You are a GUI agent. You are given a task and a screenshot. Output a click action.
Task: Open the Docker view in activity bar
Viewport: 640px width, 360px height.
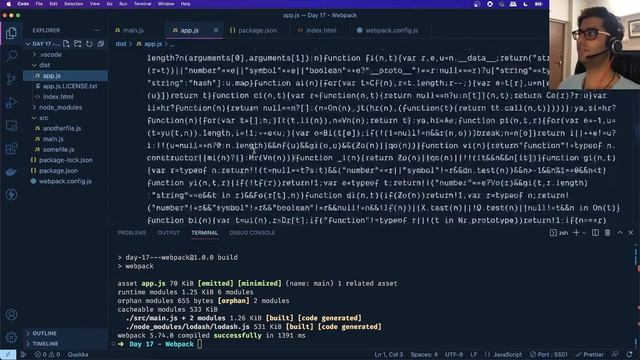(x=11, y=172)
